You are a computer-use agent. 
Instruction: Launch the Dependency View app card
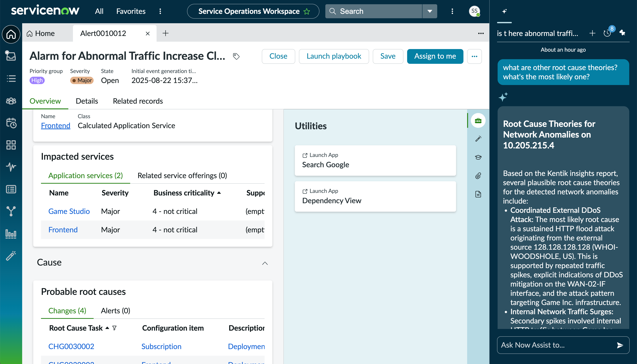375,197
